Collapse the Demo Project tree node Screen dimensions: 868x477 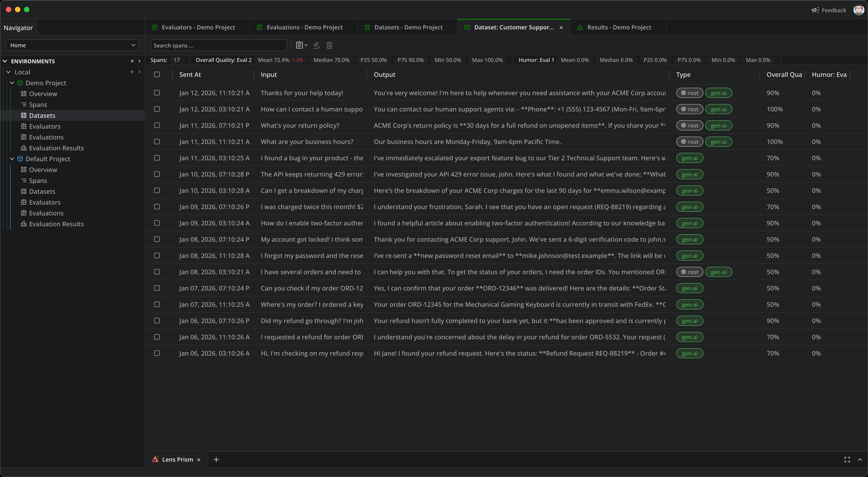[x=12, y=83]
